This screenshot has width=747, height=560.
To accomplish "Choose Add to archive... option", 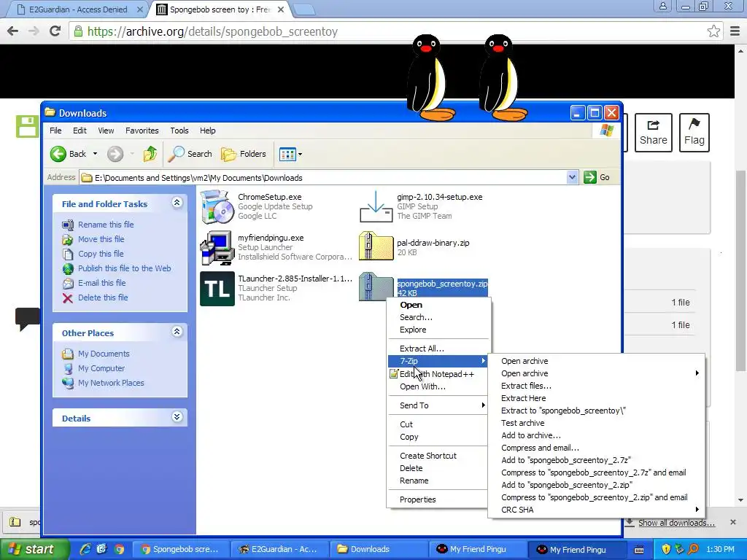I will tap(596, 435).
